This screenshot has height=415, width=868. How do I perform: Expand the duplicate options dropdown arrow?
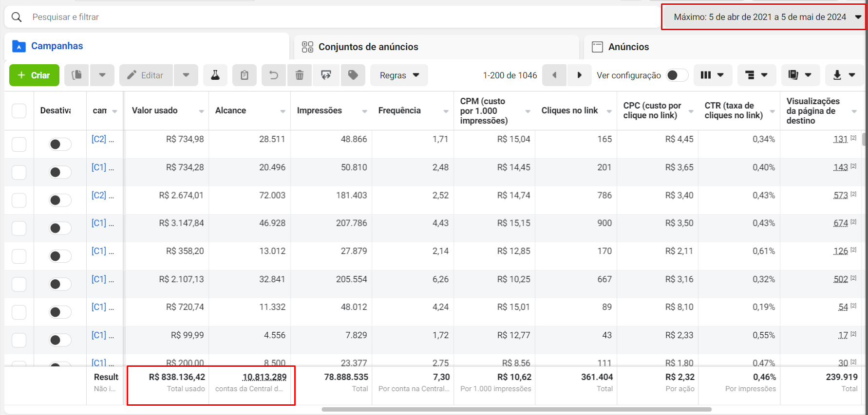click(102, 75)
